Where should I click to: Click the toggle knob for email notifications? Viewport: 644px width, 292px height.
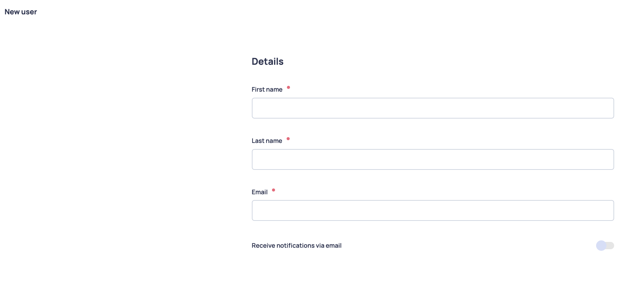tap(601, 246)
